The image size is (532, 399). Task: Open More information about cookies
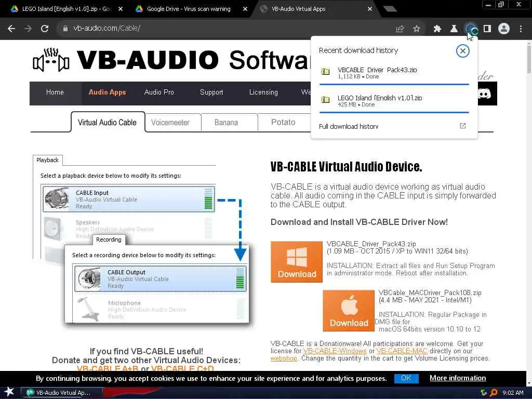[458, 378]
